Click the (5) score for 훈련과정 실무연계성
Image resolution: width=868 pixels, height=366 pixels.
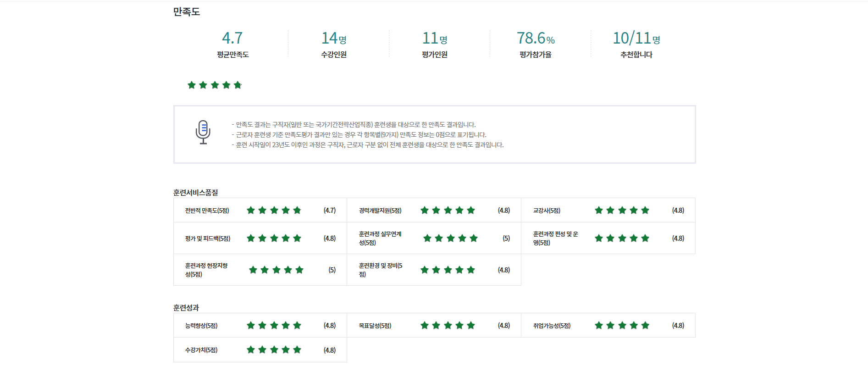pos(506,238)
